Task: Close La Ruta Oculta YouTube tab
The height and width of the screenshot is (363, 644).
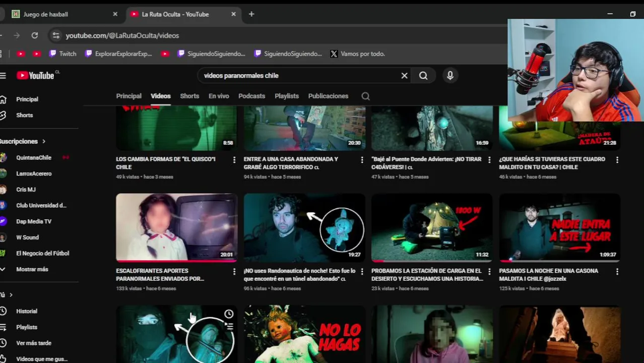Action: click(x=233, y=14)
